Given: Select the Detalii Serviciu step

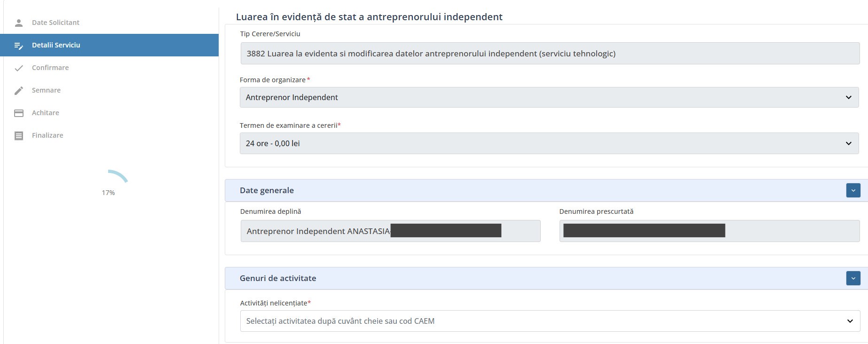Looking at the screenshot, I should click(56, 45).
